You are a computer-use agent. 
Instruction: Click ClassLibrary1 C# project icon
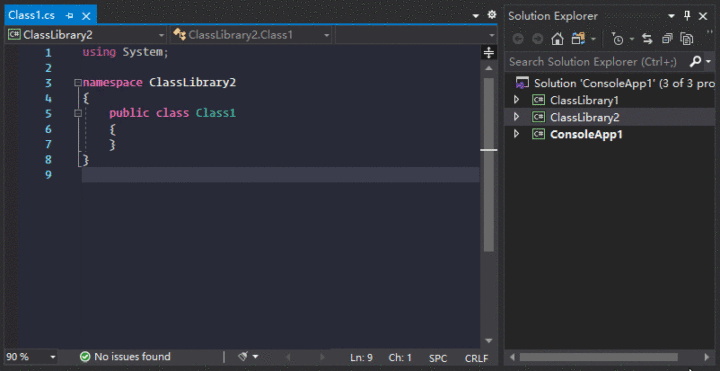tap(538, 100)
